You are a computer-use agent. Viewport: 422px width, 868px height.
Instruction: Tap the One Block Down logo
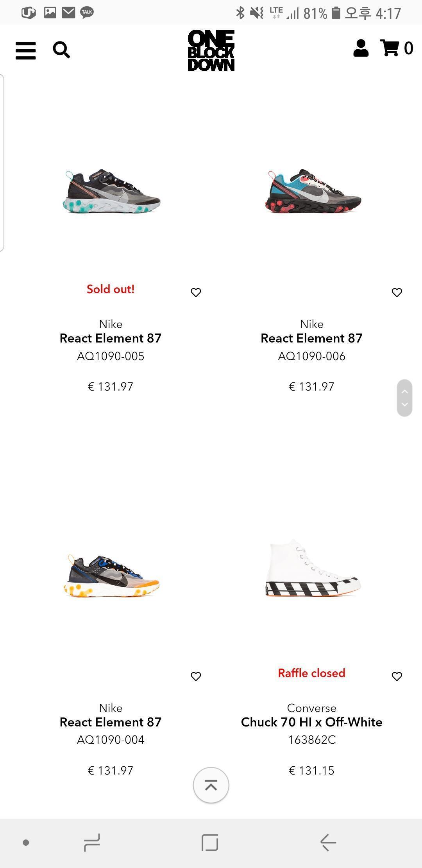(x=211, y=50)
